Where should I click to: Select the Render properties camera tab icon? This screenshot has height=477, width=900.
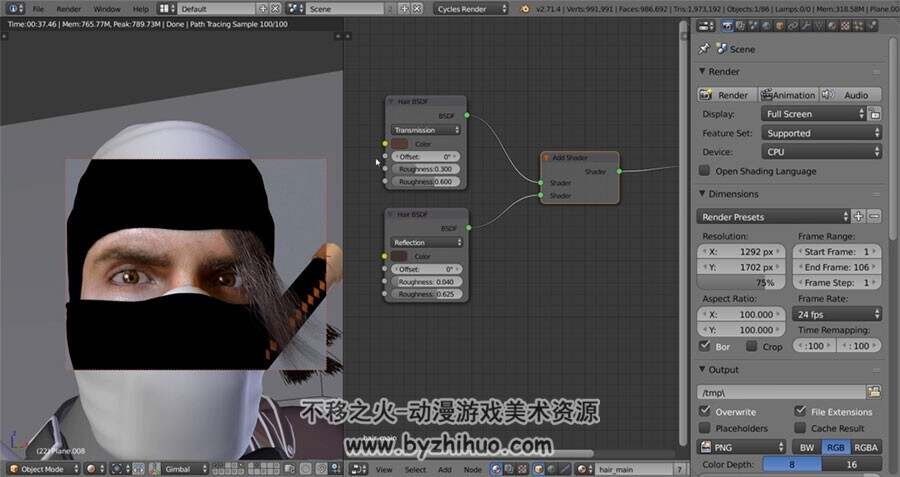728,26
